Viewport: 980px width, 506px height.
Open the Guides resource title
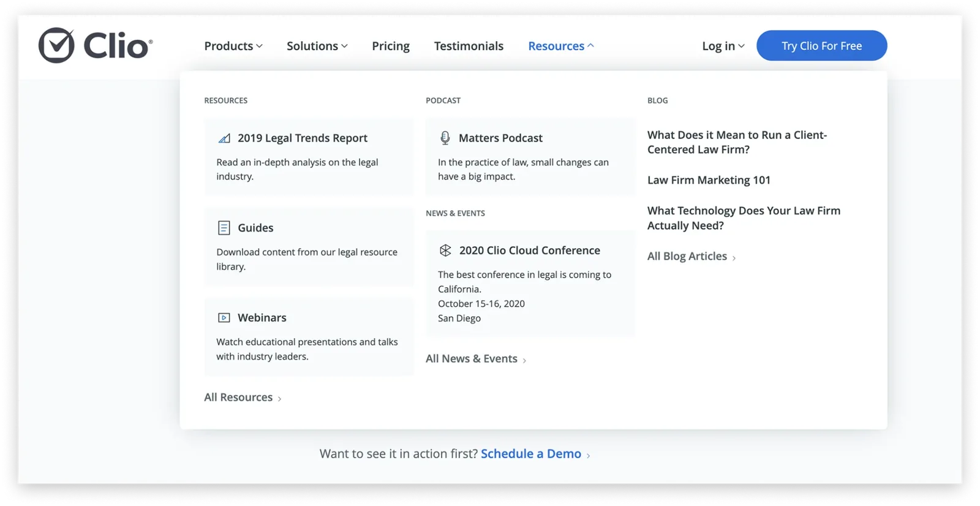tap(255, 228)
